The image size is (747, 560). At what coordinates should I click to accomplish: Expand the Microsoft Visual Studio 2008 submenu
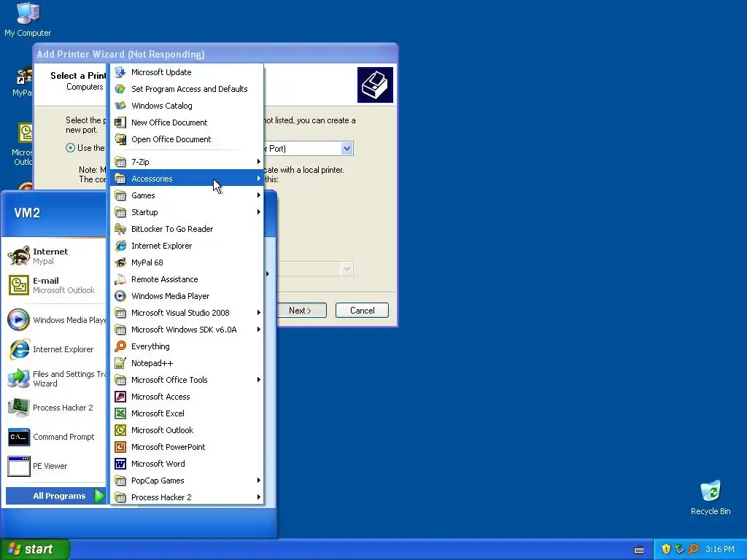[187, 313]
